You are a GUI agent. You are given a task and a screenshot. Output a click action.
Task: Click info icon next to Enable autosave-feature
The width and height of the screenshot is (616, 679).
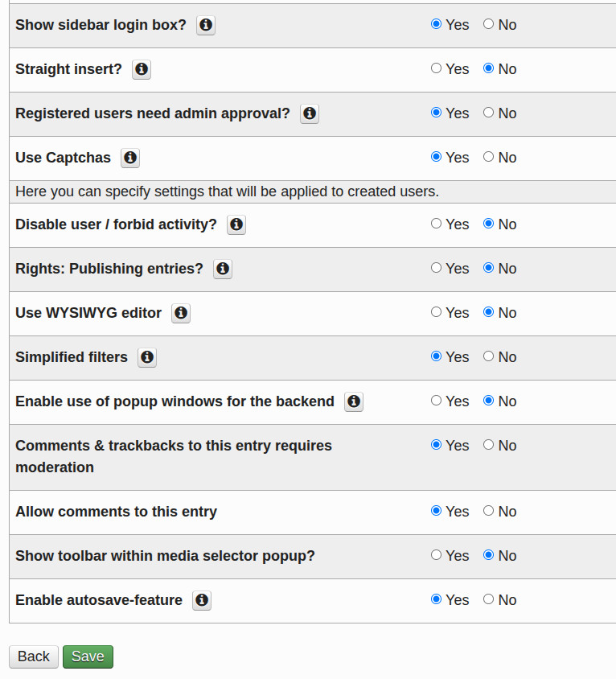tap(202, 600)
